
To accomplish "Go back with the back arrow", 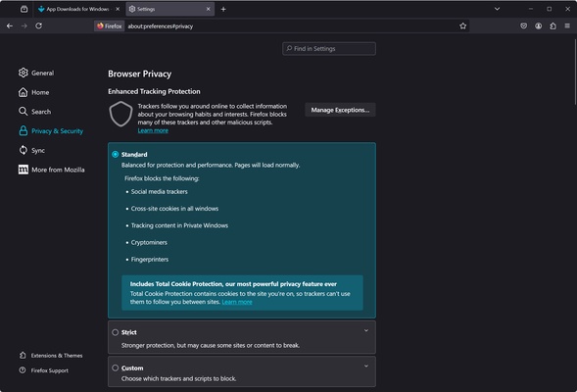I will pos(10,26).
